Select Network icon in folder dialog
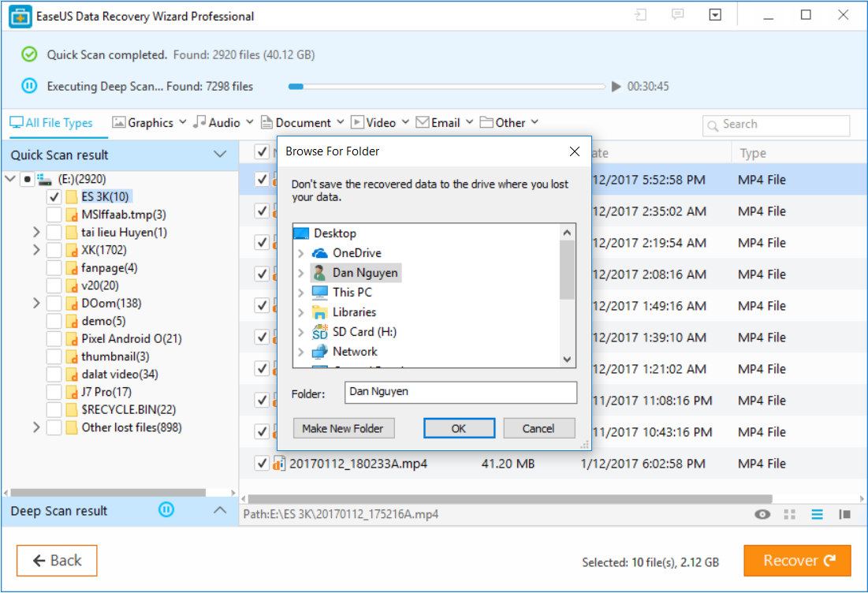 319,352
